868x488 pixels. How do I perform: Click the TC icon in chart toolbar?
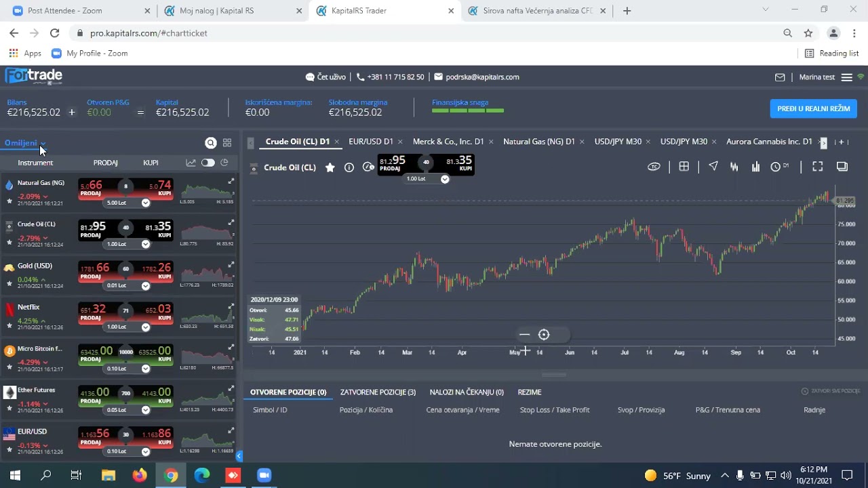coord(654,167)
